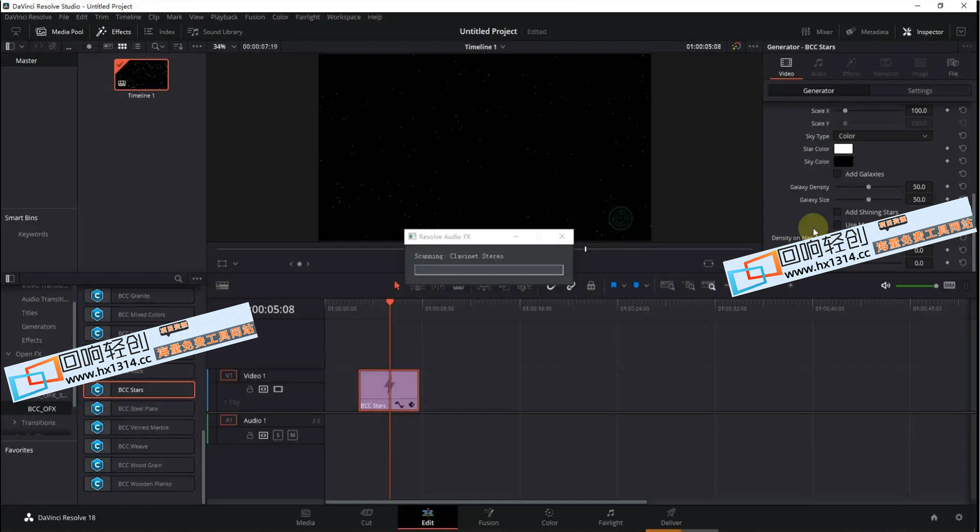Disable the Video 1 track
Viewport: 980px width, 532px height.
coord(278,389)
